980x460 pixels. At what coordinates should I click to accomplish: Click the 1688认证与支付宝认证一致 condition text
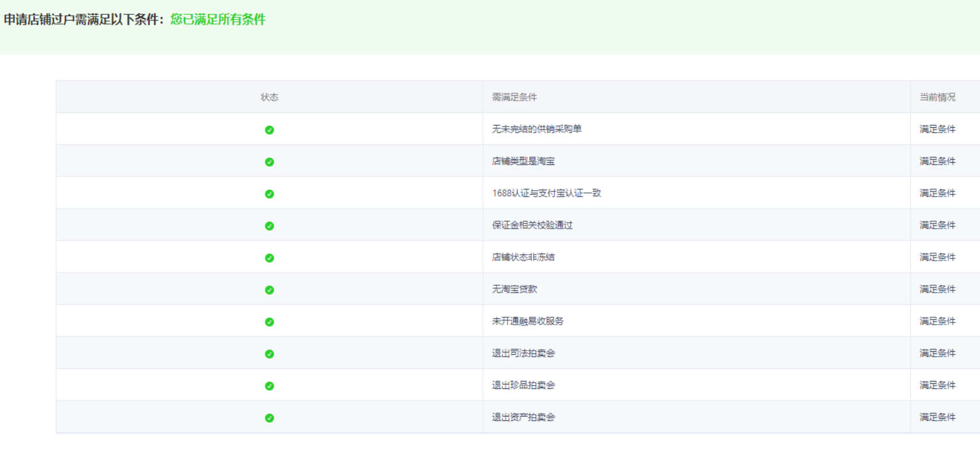(546, 194)
